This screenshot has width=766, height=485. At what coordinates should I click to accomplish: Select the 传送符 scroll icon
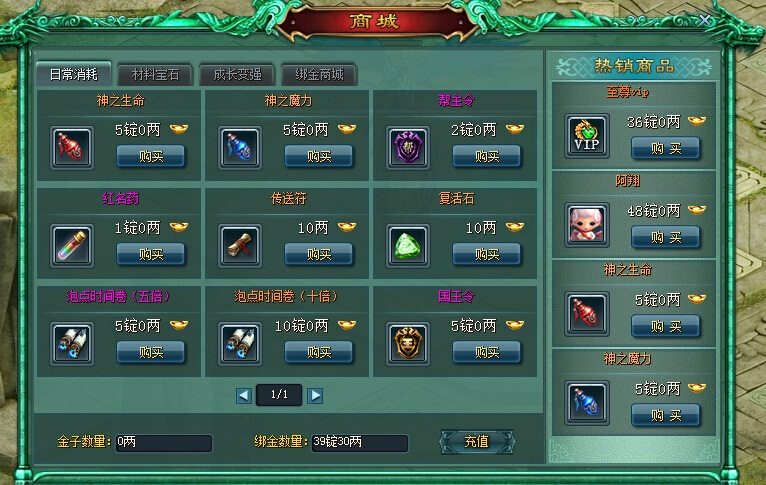pos(240,246)
